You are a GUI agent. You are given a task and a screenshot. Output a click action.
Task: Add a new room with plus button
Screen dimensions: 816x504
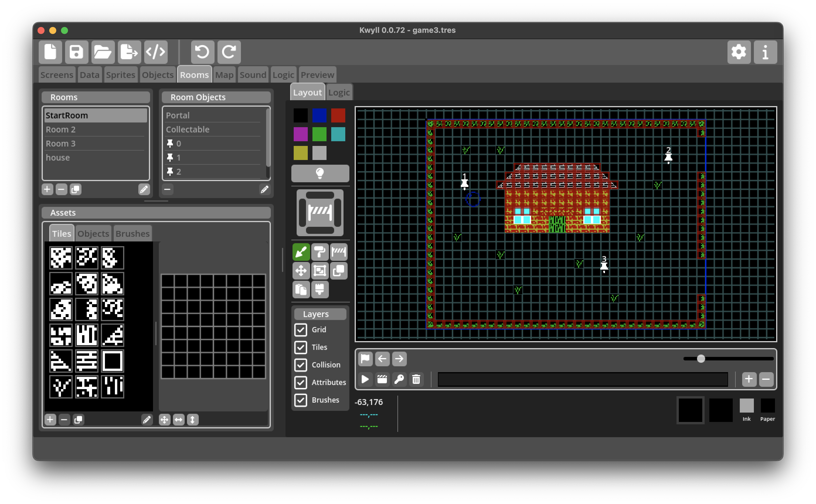pos(47,189)
